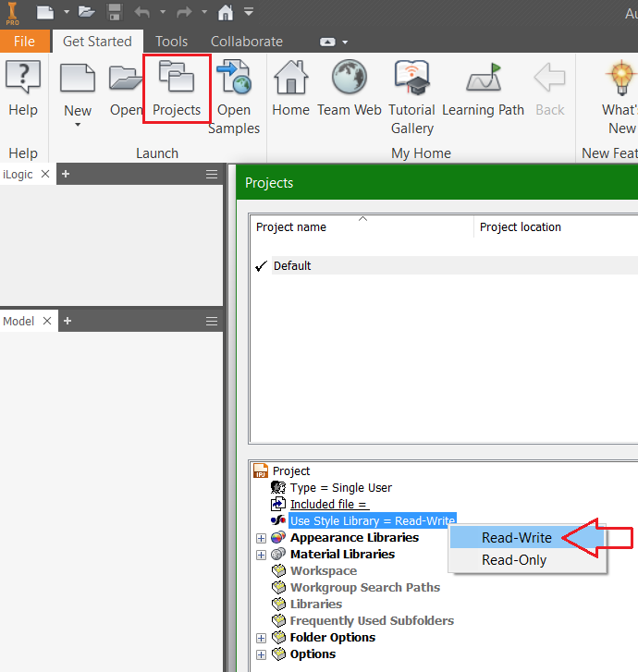The height and width of the screenshot is (672, 638).
Task: Open the iLogic panel hamburger menu
Action: click(x=212, y=175)
